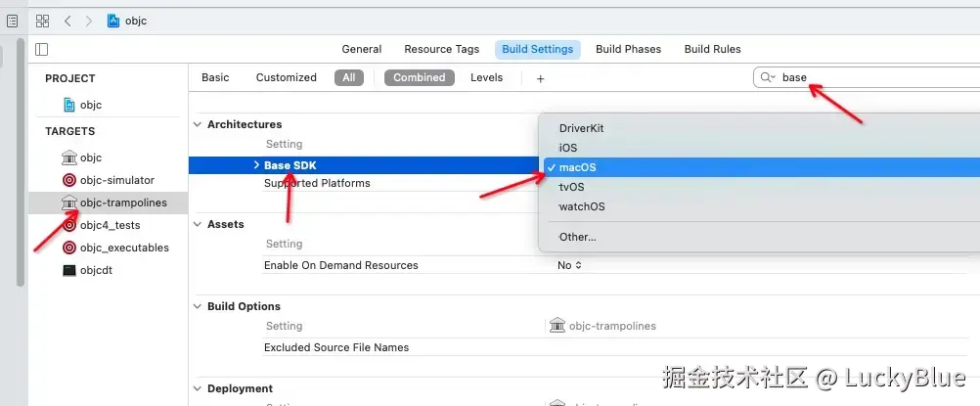Select the objc_executables target icon
The width and height of the screenshot is (980, 406).
69,248
